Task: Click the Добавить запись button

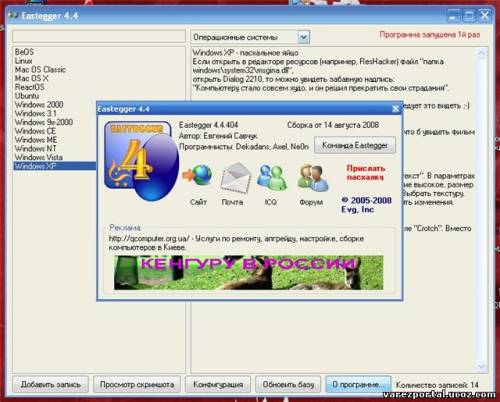Action: (x=51, y=384)
